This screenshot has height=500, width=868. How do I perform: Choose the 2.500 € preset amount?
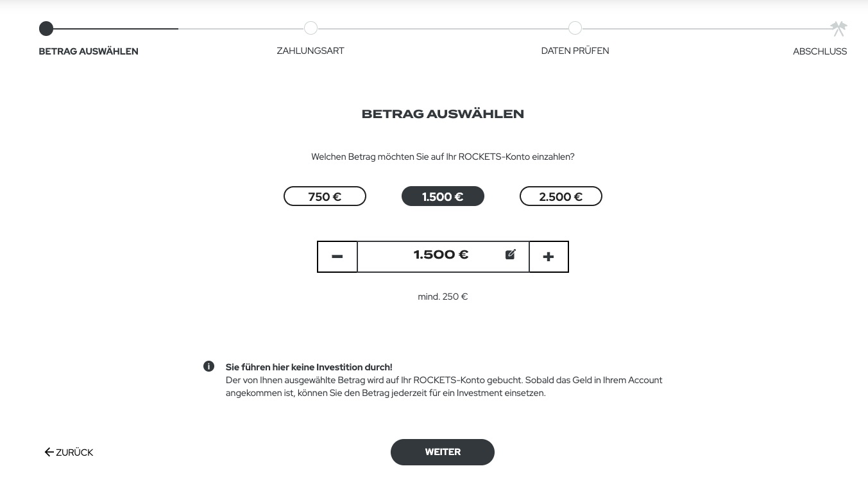[x=561, y=196]
